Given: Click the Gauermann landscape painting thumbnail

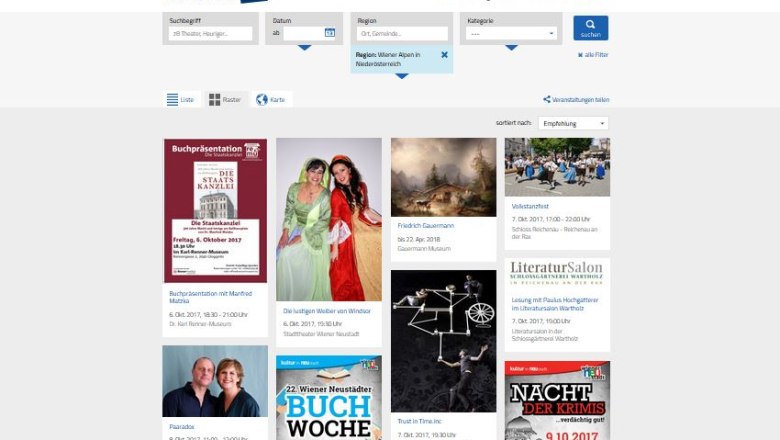Looking at the screenshot, I should [443, 177].
